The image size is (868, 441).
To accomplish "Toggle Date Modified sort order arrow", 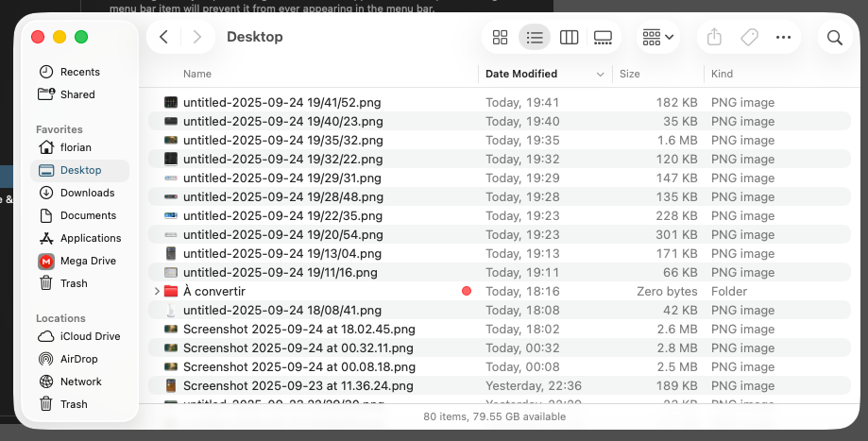I will point(601,74).
